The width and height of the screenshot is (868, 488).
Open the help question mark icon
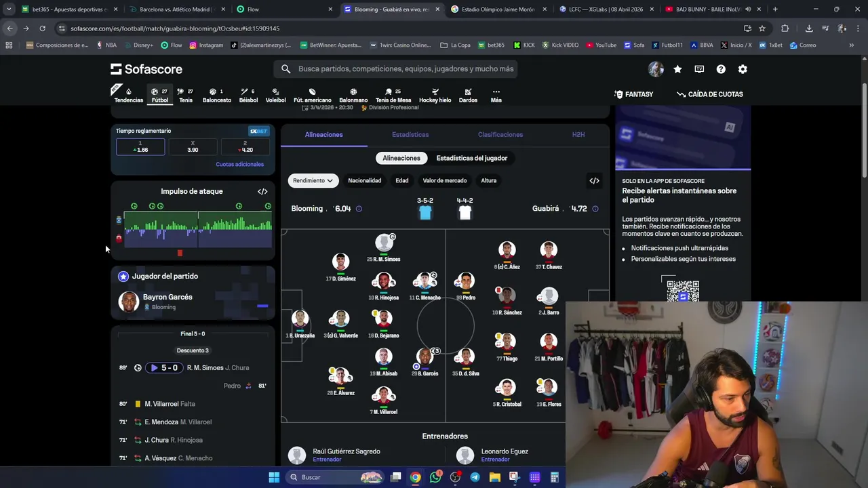pos(721,69)
